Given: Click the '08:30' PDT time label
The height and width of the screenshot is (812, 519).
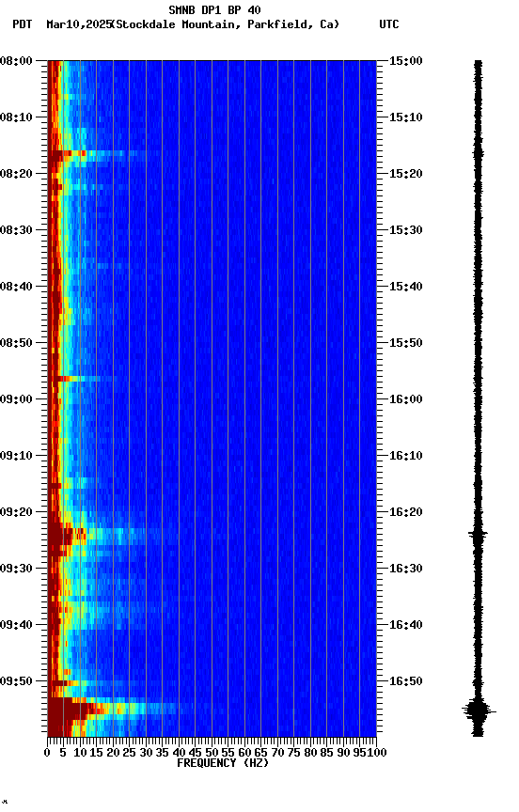Looking at the screenshot, I should (x=16, y=230).
